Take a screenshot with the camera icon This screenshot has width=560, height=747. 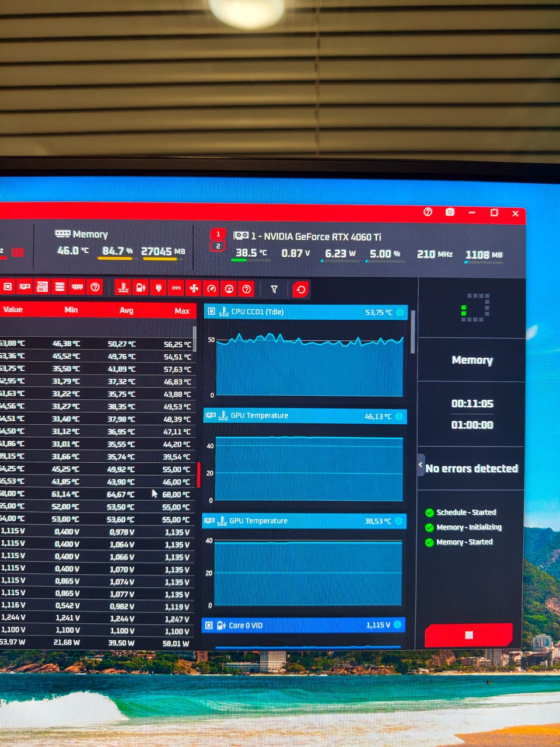click(x=450, y=212)
